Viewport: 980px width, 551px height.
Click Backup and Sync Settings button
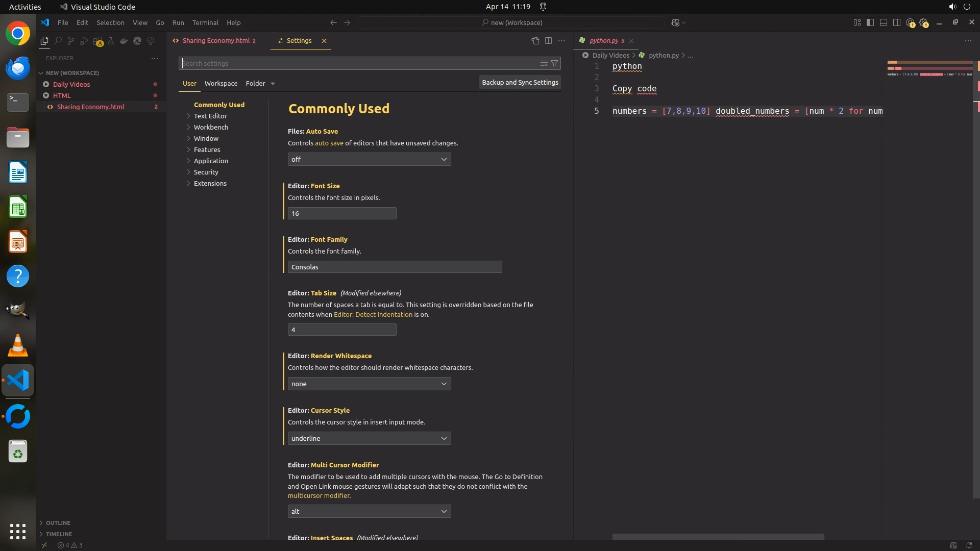click(x=520, y=82)
